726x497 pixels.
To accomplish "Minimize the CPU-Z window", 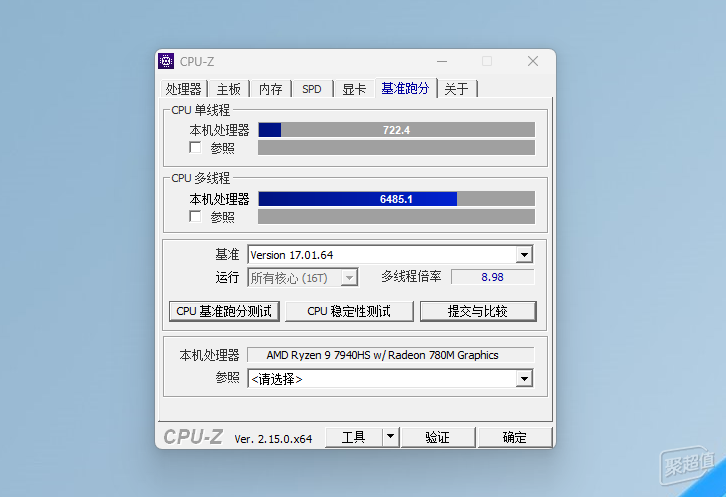I will (x=442, y=61).
